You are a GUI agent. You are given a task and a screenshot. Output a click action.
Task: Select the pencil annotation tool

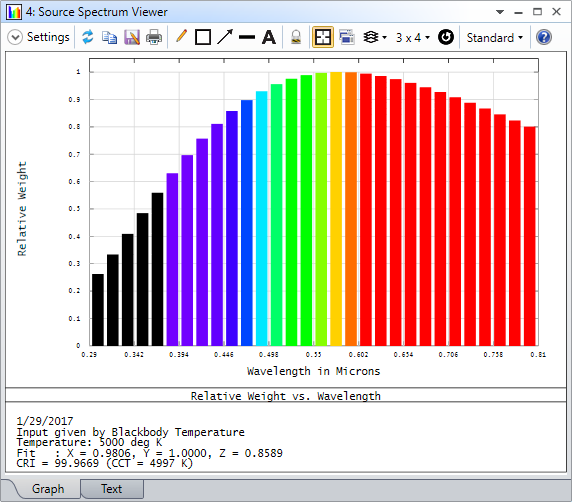(x=181, y=36)
